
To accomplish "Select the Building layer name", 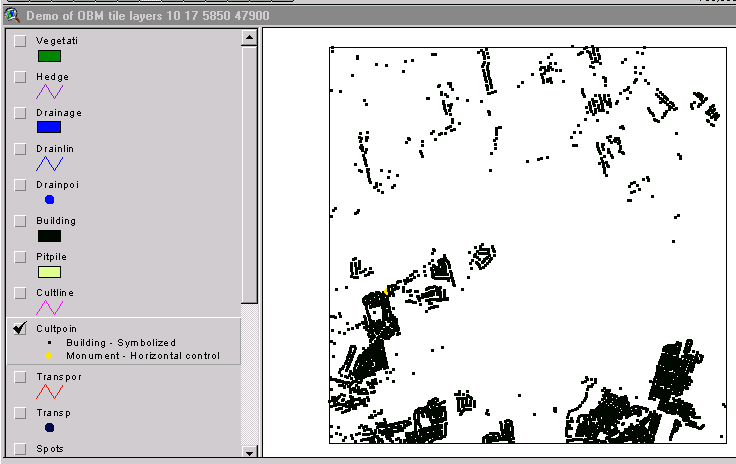I will 56,221.
